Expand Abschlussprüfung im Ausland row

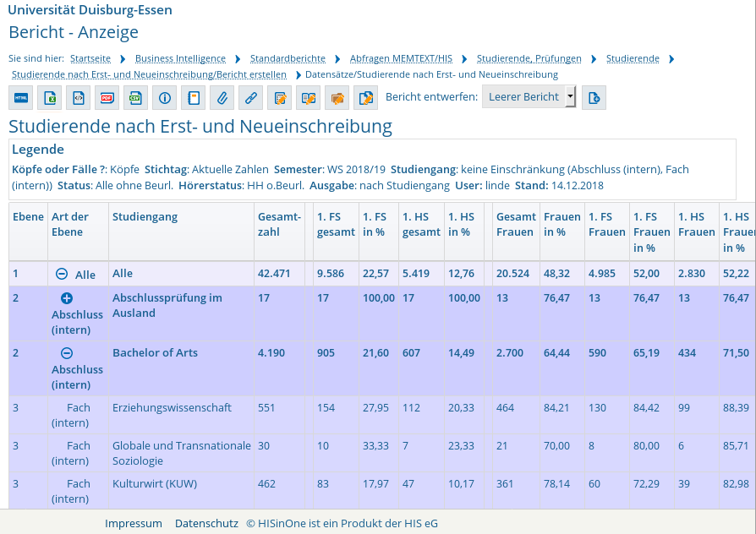click(x=67, y=298)
